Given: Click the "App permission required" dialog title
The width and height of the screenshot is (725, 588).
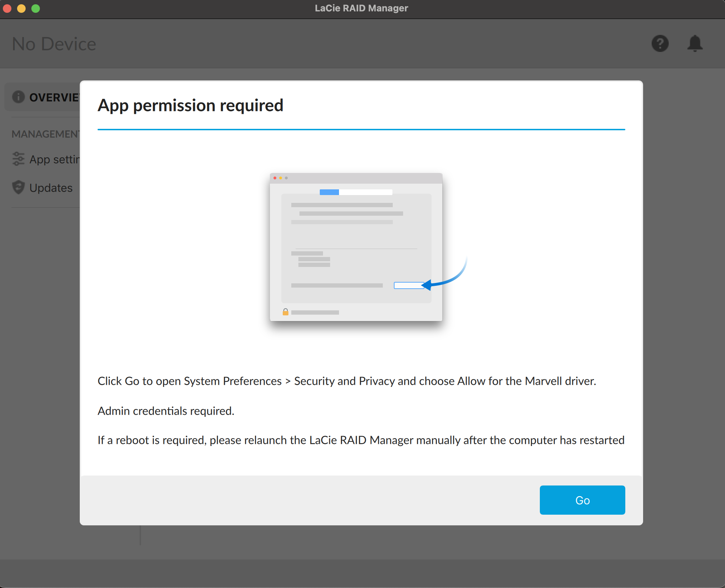Looking at the screenshot, I should point(191,105).
